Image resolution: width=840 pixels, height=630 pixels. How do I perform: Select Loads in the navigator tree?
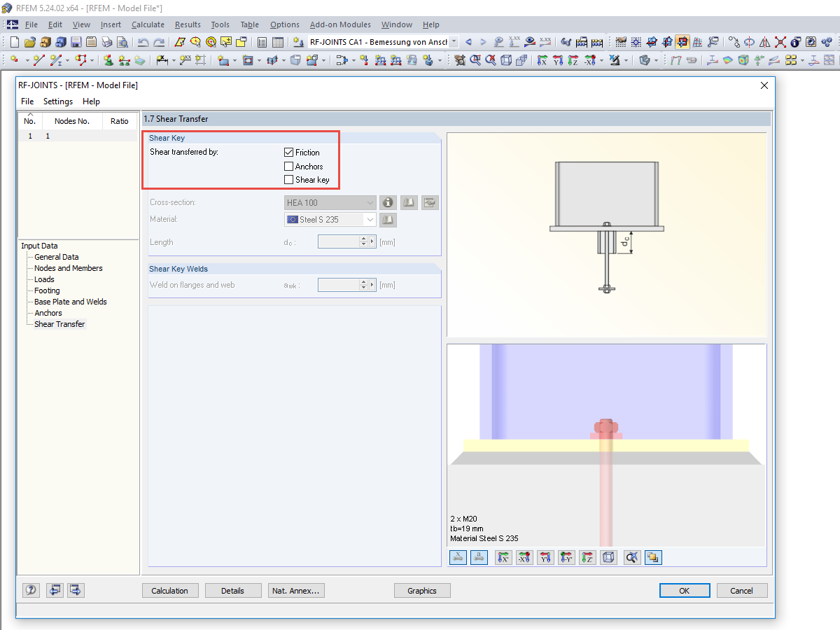[44, 279]
